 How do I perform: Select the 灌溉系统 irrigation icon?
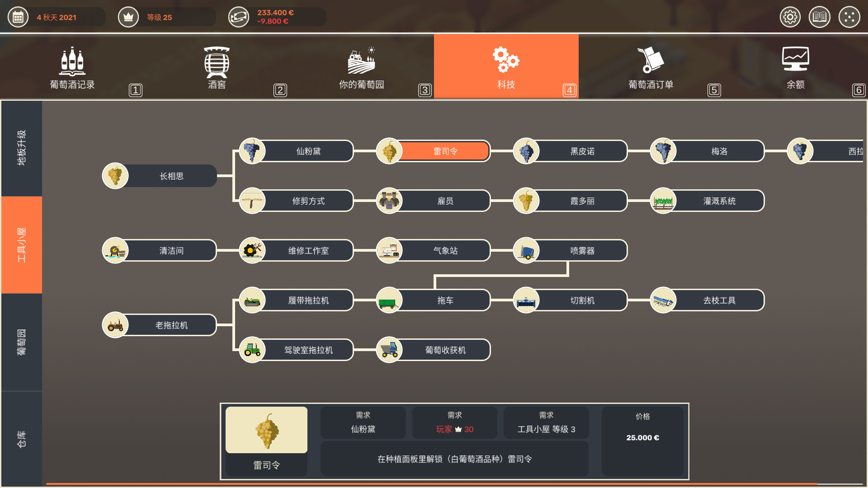pos(663,201)
